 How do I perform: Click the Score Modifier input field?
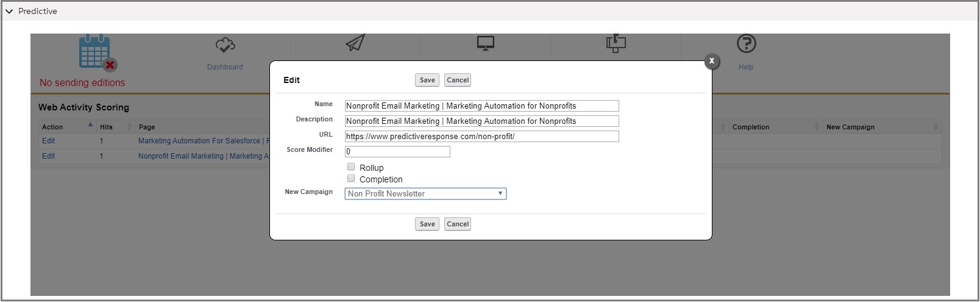pos(397,152)
